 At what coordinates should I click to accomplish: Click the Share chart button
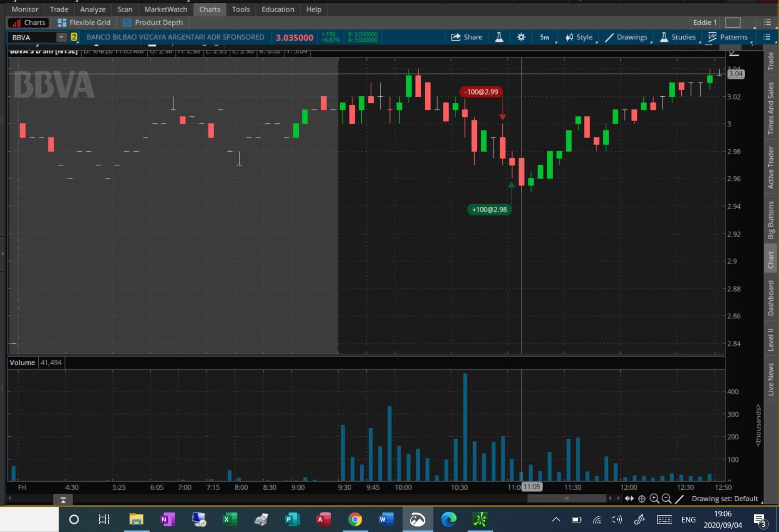coord(467,37)
